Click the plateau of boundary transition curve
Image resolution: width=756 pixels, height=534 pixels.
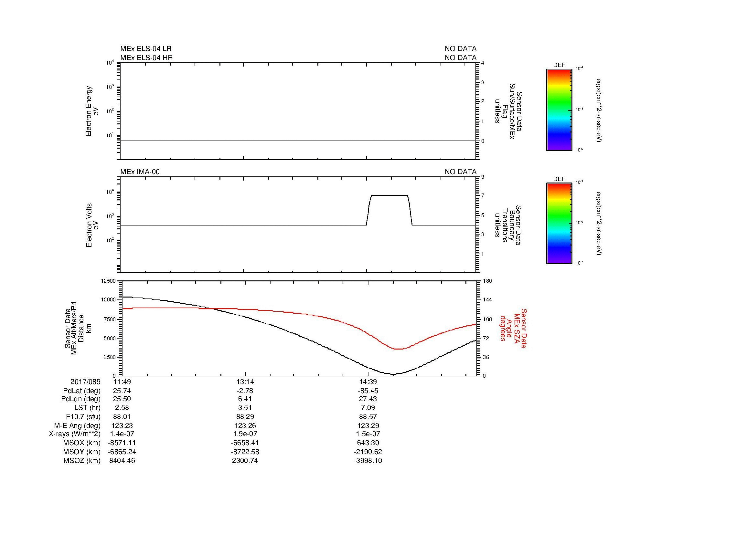tap(389, 196)
